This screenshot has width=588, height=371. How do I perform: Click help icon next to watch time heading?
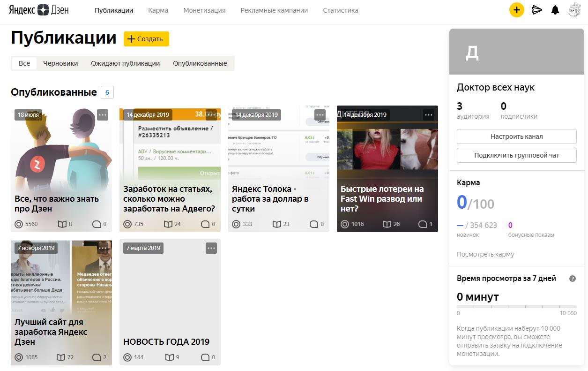tap(572, 279)
